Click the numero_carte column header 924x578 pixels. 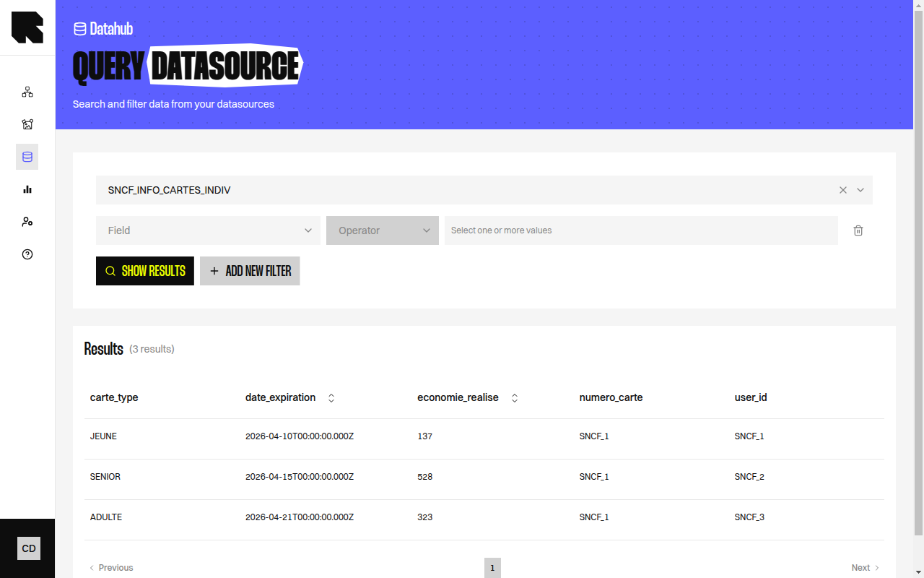(x=611, y=397)
